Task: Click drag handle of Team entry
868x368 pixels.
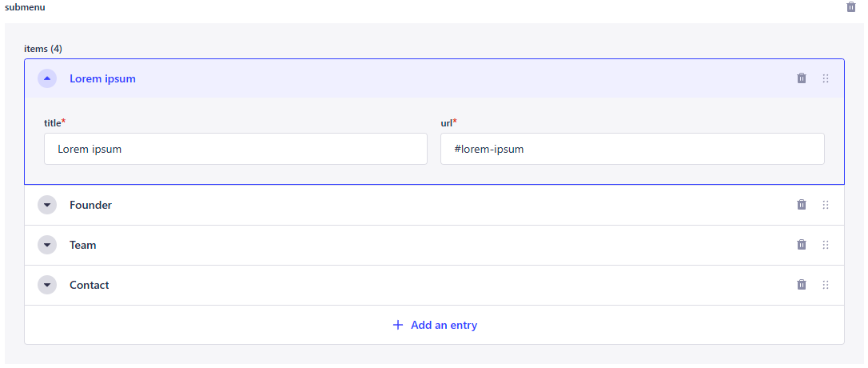Action: tap(826, 245)
